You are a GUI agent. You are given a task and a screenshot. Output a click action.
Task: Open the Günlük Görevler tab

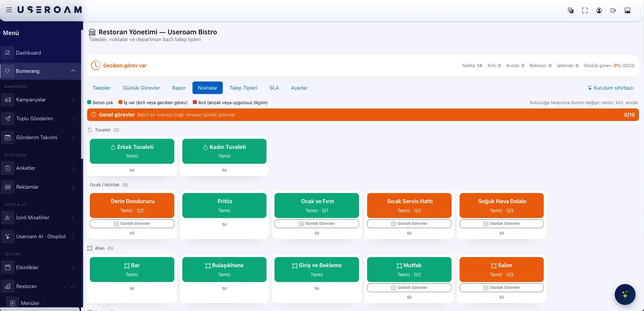141,88
